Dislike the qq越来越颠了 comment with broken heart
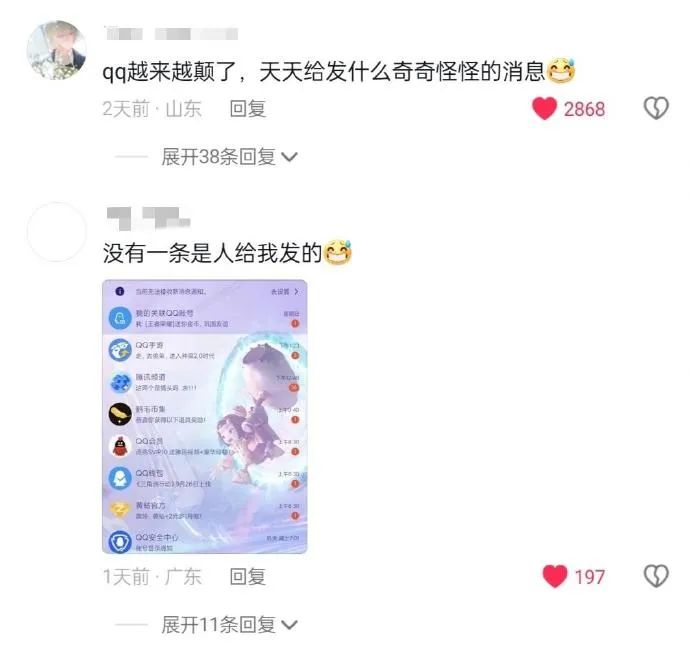Screen dimensions: 690x651 (656, 108)
